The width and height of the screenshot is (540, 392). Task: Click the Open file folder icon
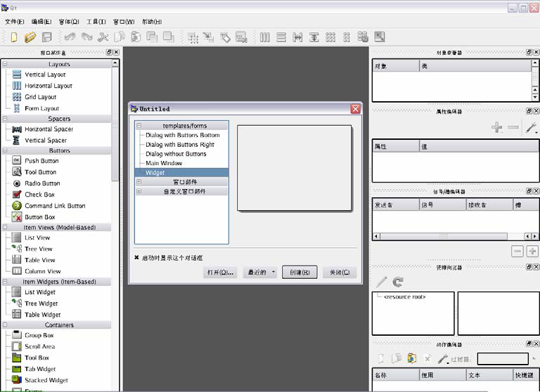[30, 37]
